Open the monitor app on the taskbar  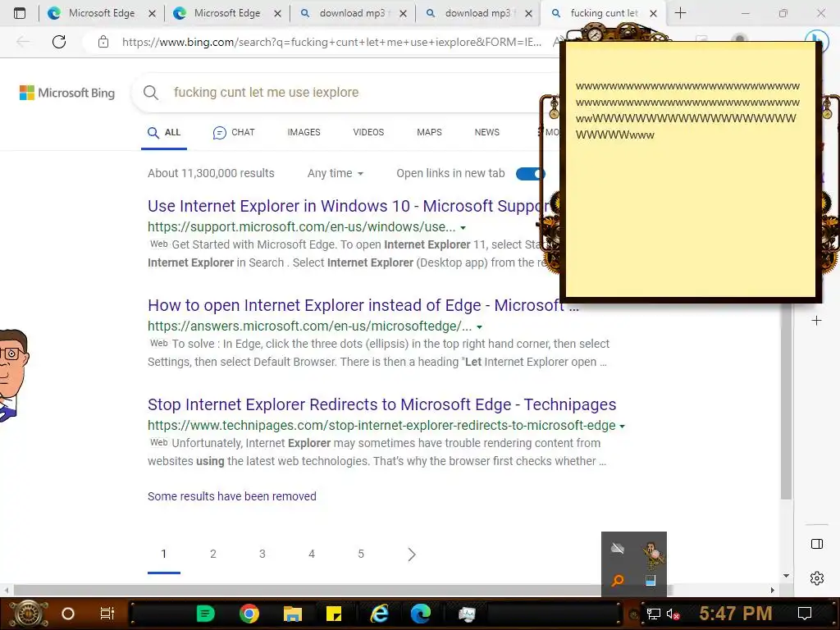[467, 614]
